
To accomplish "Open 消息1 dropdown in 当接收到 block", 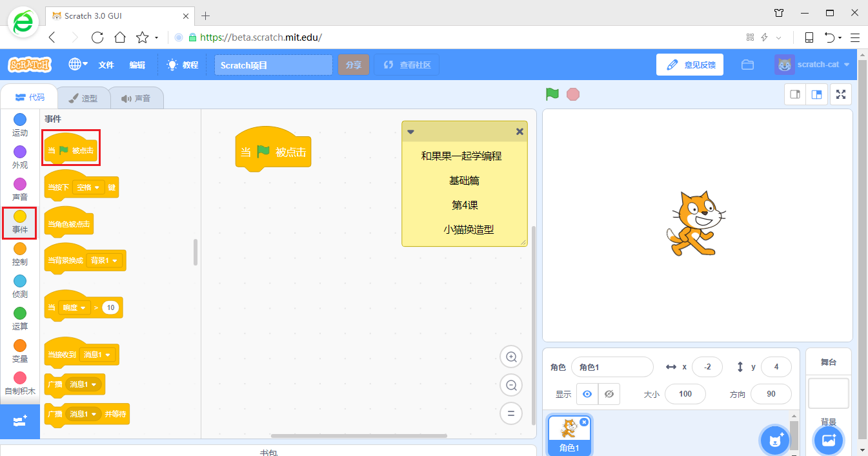I will click(97, 355).
